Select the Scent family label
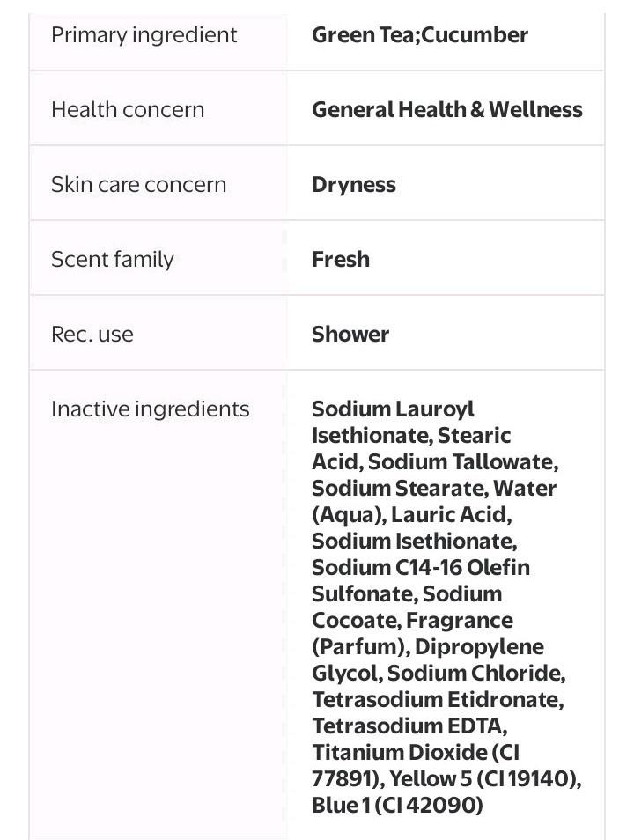 click(113, 260)
